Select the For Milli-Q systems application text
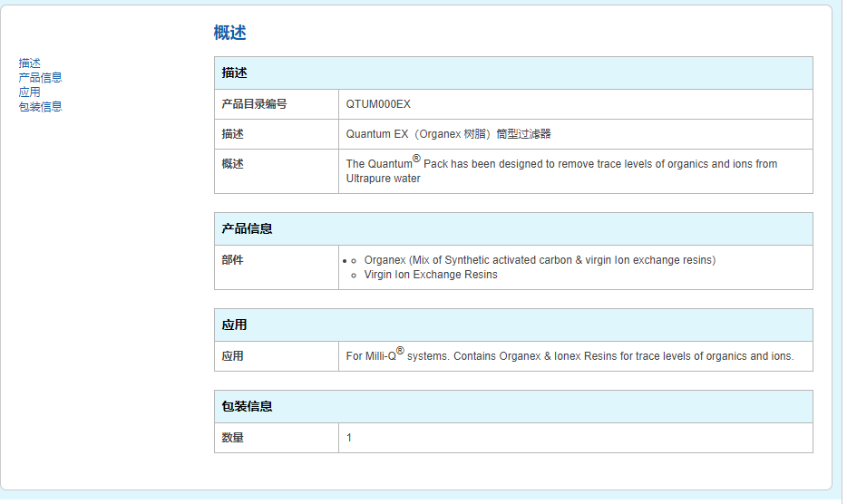 tap(570, 355)
